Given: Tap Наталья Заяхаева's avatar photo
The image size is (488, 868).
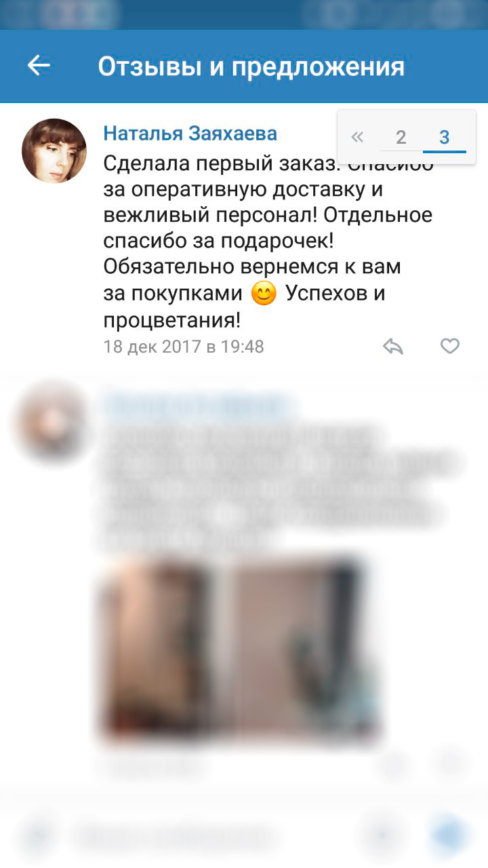Looking at the screenshot, I should tap(54, 151).
